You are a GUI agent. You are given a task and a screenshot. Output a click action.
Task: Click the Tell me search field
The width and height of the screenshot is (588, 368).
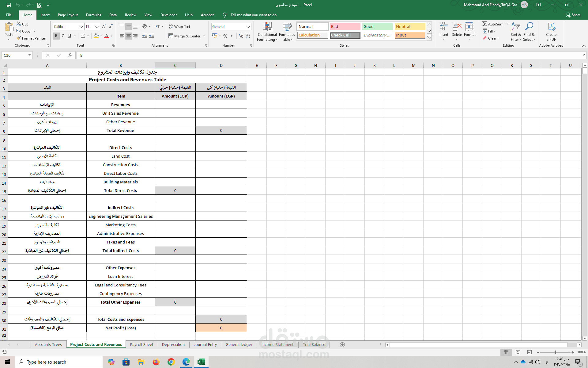pos(253,15)
